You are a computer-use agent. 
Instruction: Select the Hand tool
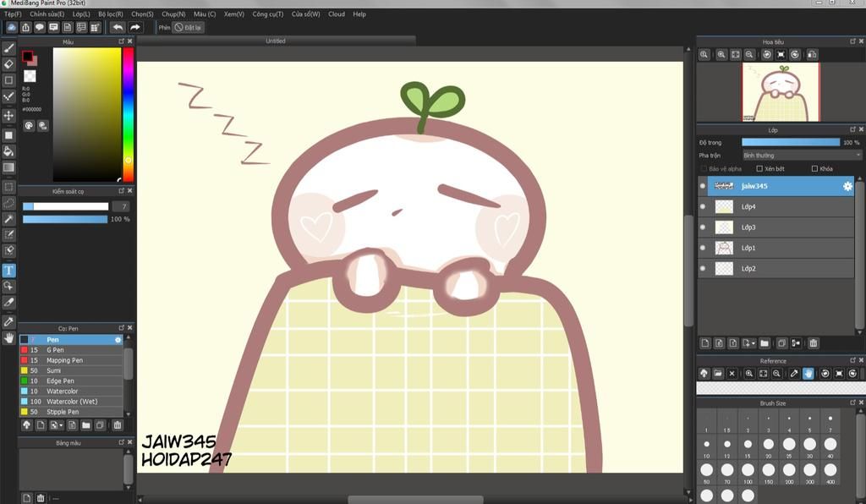pyautogui.click(x=8, y=337)
